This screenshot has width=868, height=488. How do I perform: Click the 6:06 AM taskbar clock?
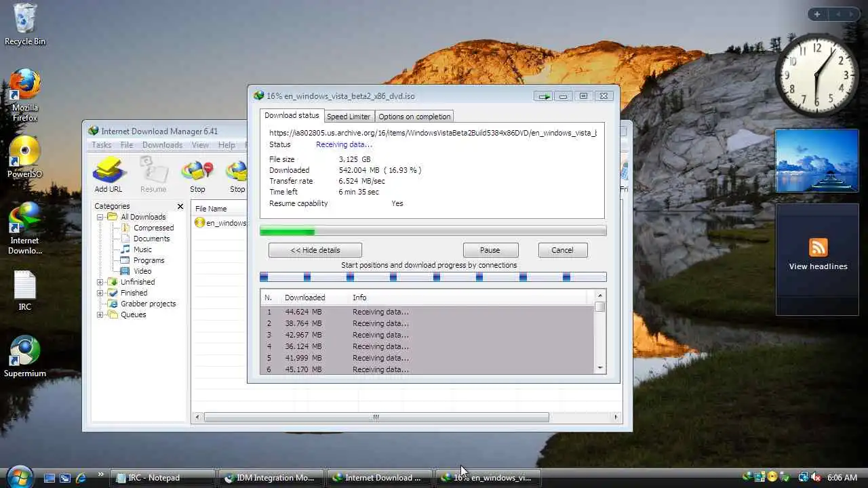[x=842, y=478]
